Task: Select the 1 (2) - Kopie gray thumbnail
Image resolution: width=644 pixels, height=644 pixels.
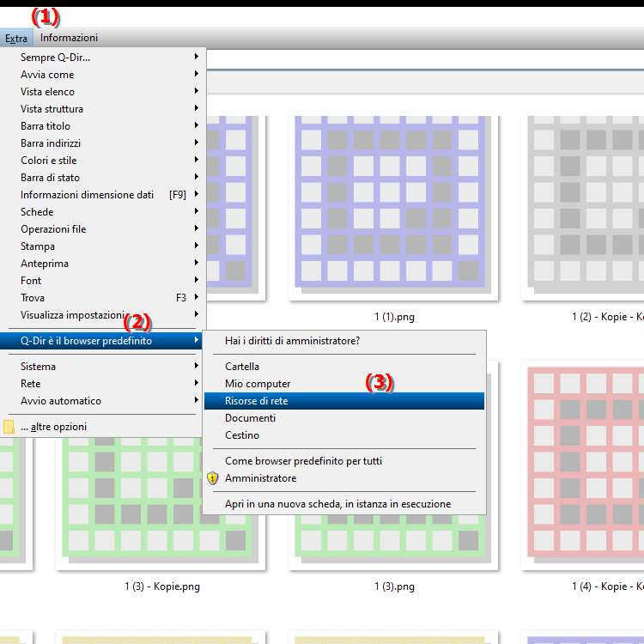Action: [582, 208]
